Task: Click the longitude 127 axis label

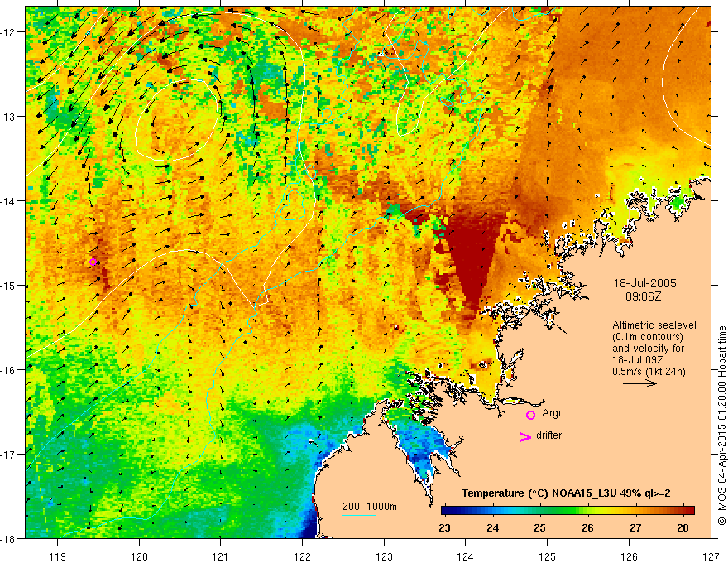Action: point(711,556)
